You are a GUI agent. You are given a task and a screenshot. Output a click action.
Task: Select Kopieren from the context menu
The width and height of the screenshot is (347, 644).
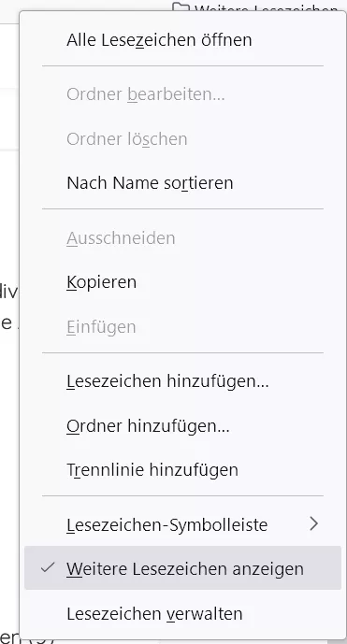(x=182, y=282)
